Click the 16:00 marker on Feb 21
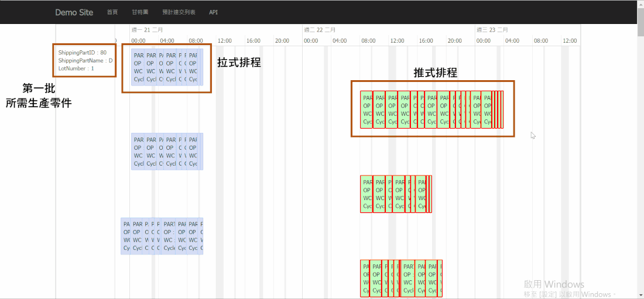 click(x=253, y=41)
